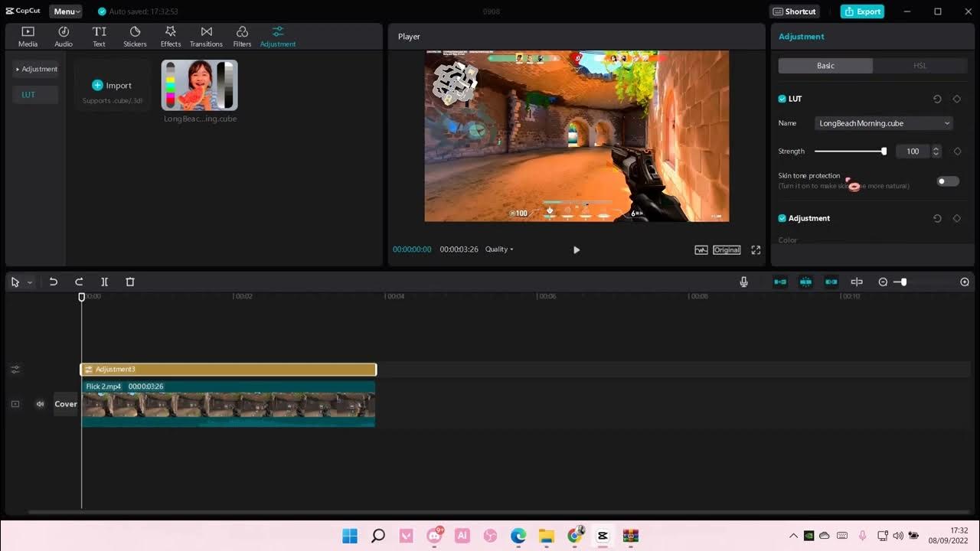Show hidden system tray icons
Viewport: 980px width, 551px height.
coord(793,536)
